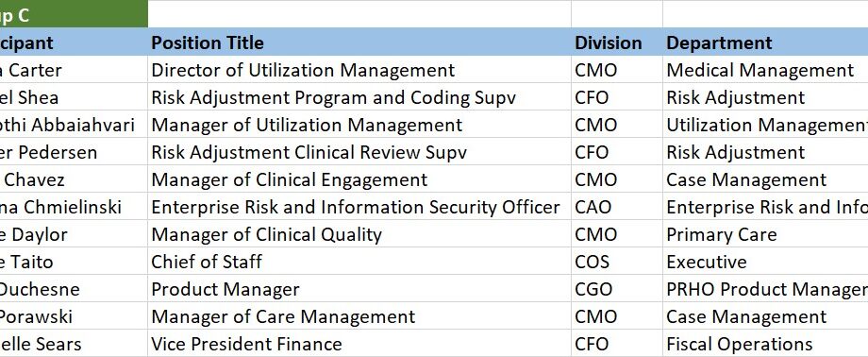868x357 pixels.
Task: Select Manager of Utilization Management cell
Action: [x=359, y=125]
